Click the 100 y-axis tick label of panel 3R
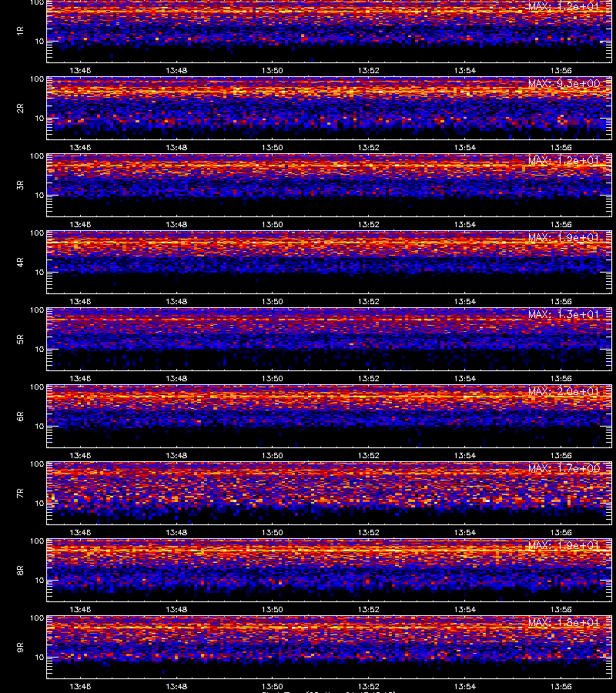This screenshot has width=616, height=693. (37, 156)
